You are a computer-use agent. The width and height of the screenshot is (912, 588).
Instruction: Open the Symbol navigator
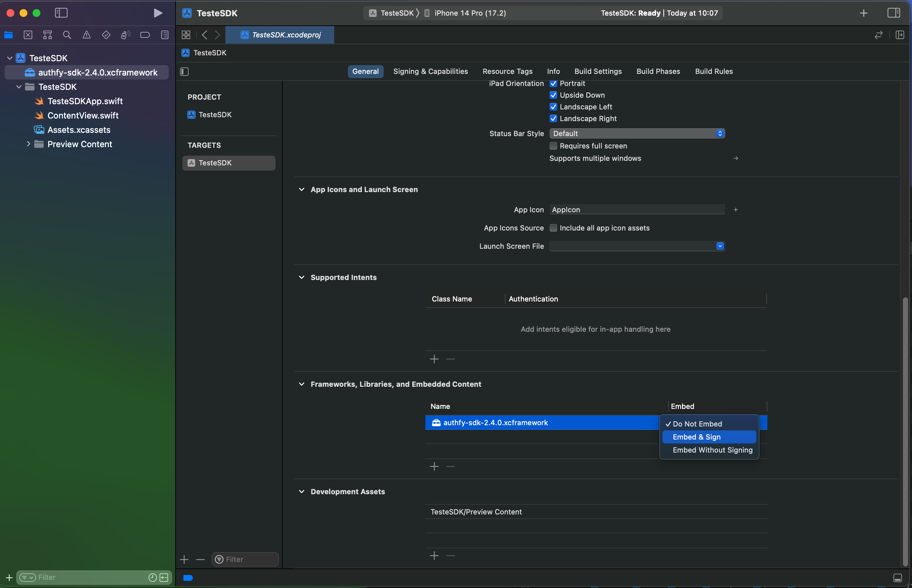[47, 35]
